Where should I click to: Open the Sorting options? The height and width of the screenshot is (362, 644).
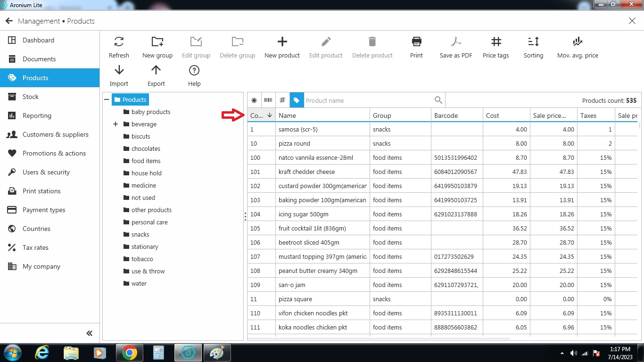(x=533, y=42)
